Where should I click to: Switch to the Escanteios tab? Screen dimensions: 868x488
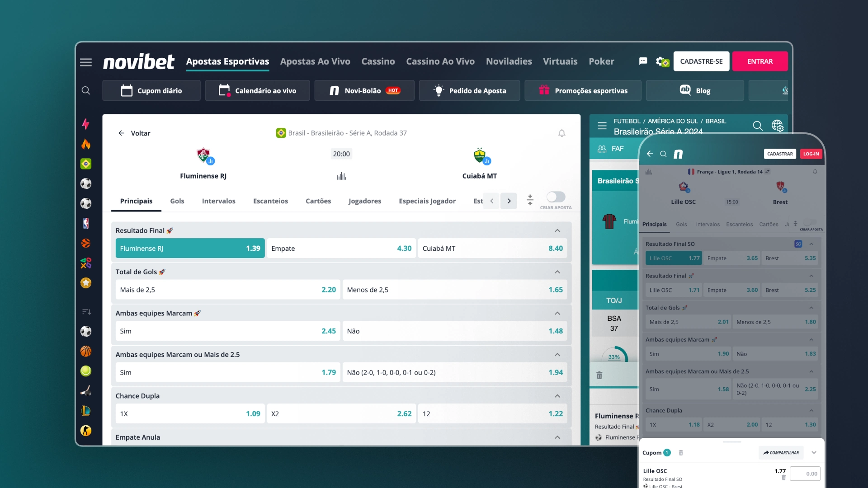coord(270,201)
